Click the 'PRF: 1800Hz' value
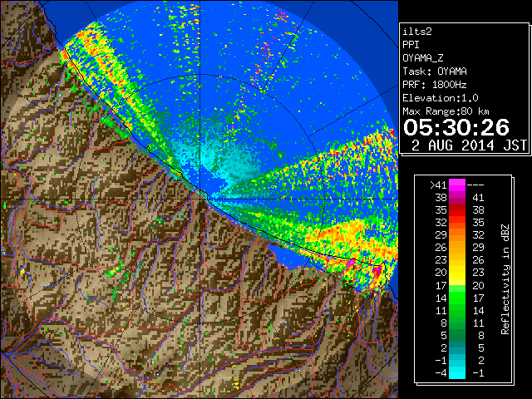The height and width of the screenshot is (399, 532). (x=435, y=85)
